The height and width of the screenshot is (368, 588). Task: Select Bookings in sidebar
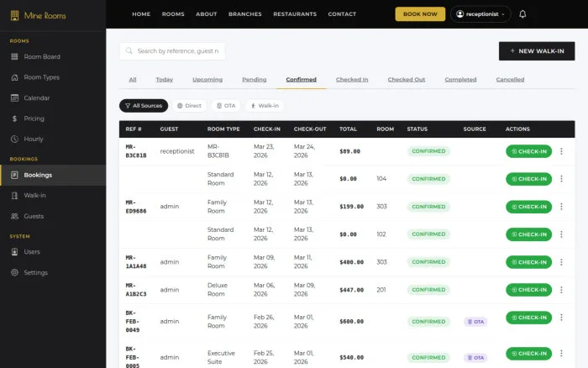(x=53, y=175)
